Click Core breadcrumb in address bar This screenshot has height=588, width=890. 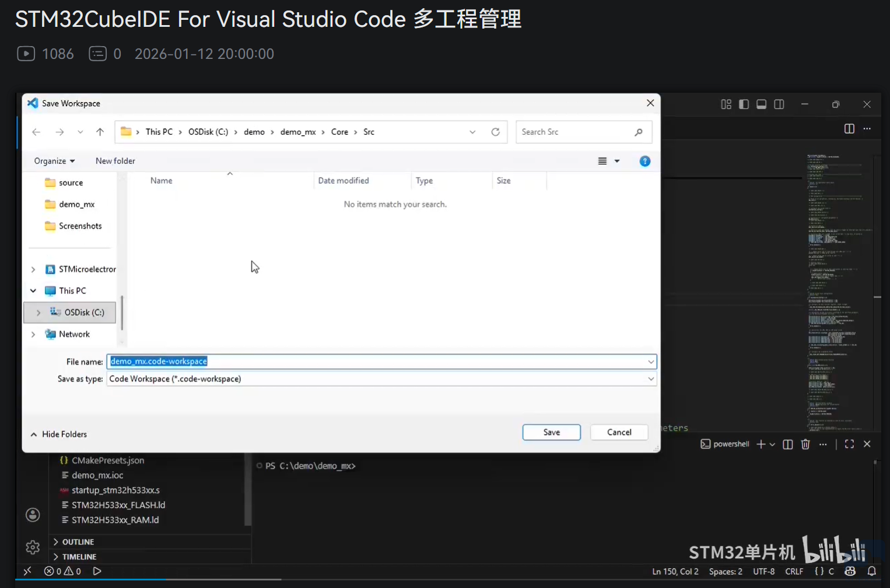tap(339, 132)
